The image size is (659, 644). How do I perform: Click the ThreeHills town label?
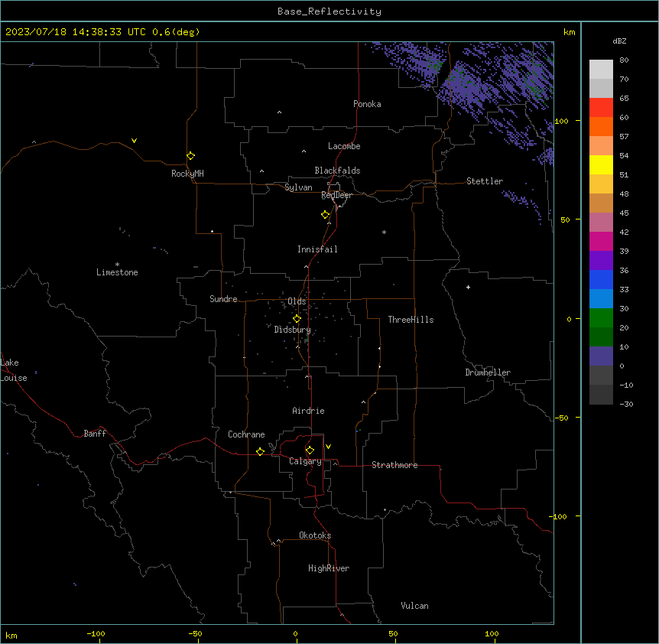click(411, 320)
